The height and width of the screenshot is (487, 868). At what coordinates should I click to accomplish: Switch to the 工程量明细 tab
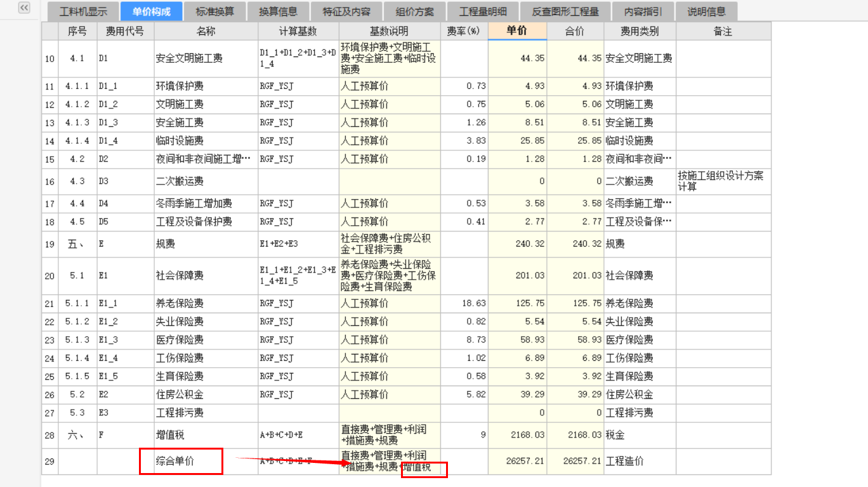tap(483, 11)
